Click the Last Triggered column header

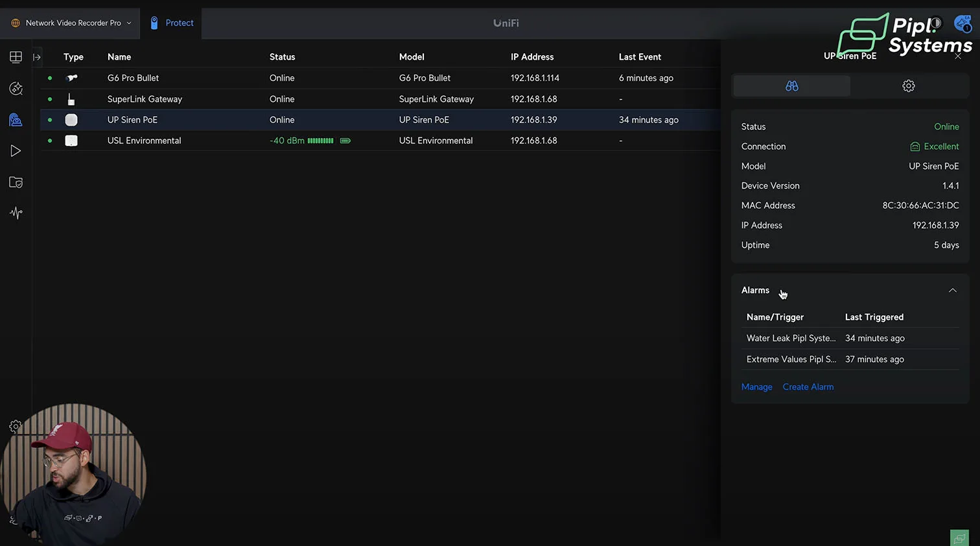(x=874, y=317)
